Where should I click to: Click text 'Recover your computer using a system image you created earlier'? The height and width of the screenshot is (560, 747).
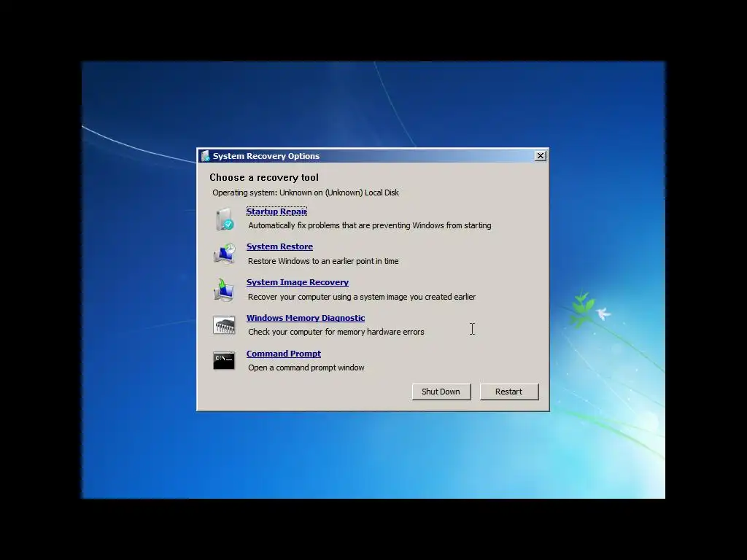click(x=362, y=297)
